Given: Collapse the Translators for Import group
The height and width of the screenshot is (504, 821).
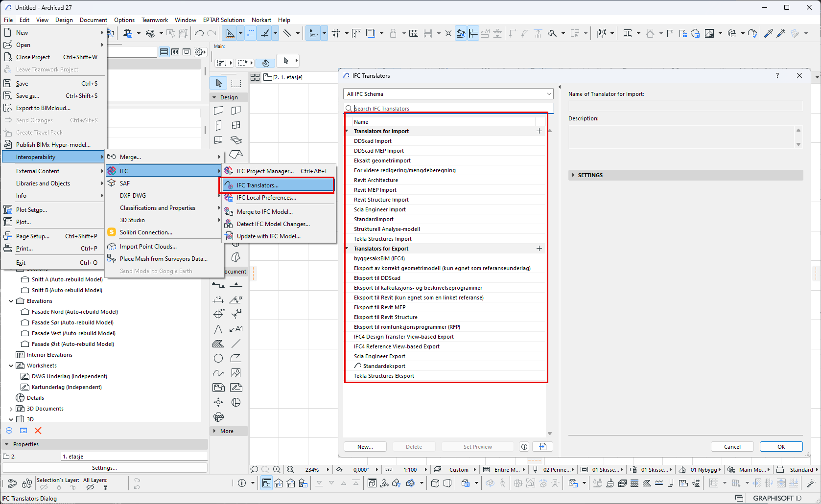Looking at the screenshot, I should point(347,131).
